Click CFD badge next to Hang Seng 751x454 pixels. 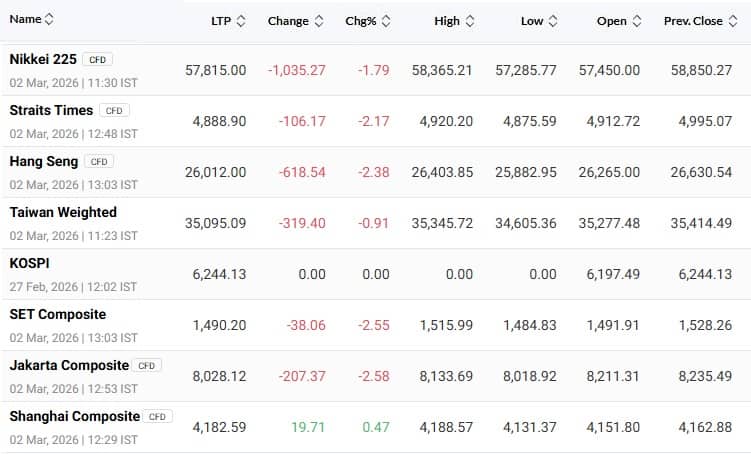(x=99, y=162)
